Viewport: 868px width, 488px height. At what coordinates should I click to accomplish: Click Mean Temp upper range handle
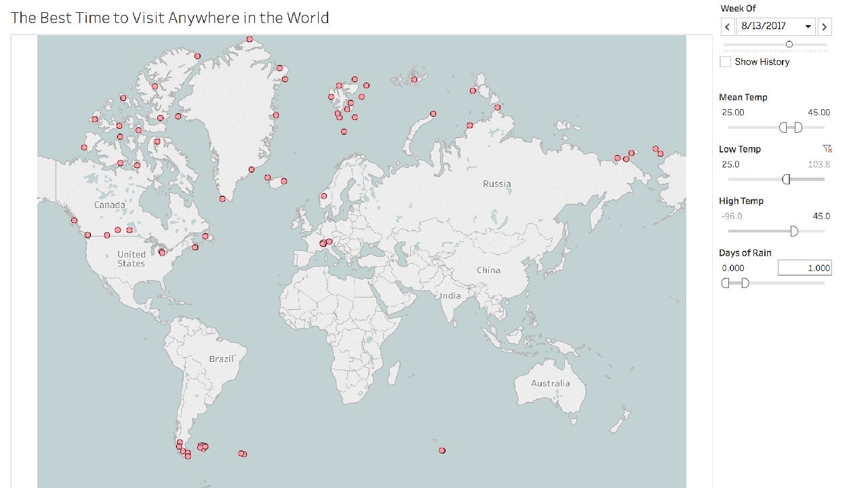click(798, 127)
